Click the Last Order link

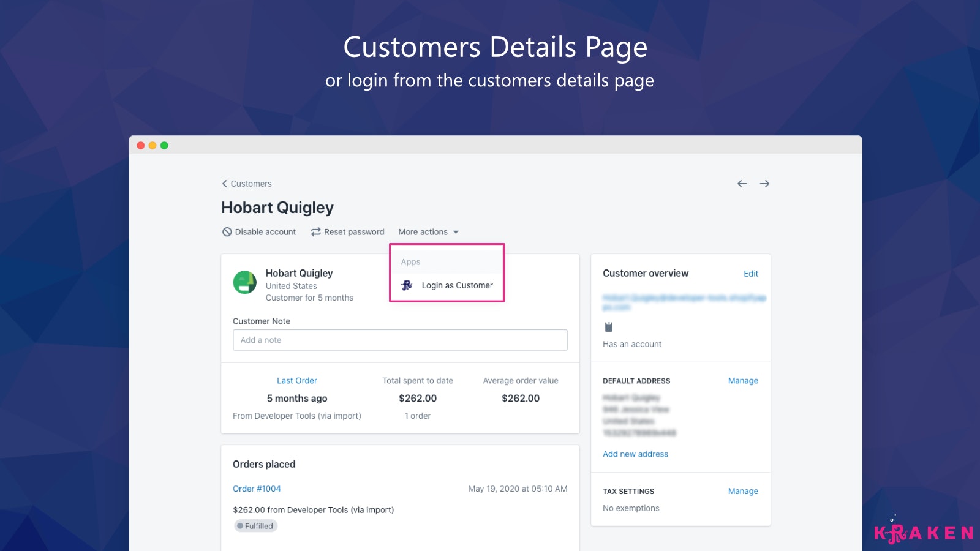[x=297, y=380]
